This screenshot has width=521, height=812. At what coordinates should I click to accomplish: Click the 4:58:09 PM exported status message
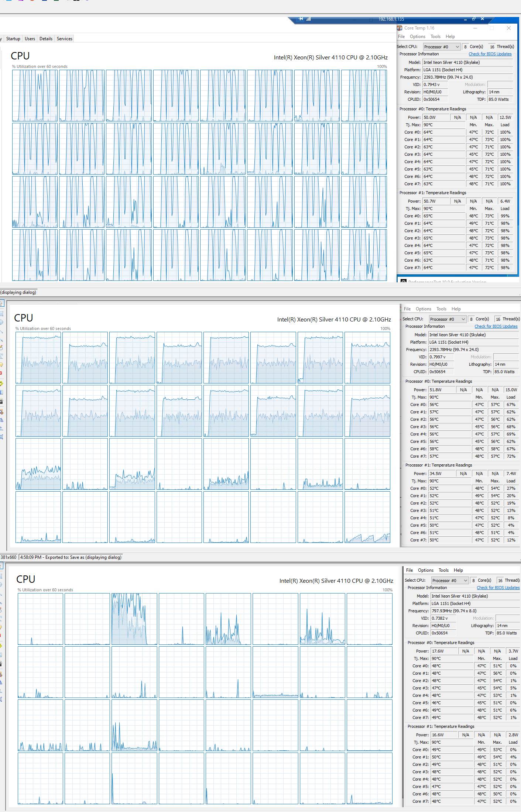[x=71, y=557]
